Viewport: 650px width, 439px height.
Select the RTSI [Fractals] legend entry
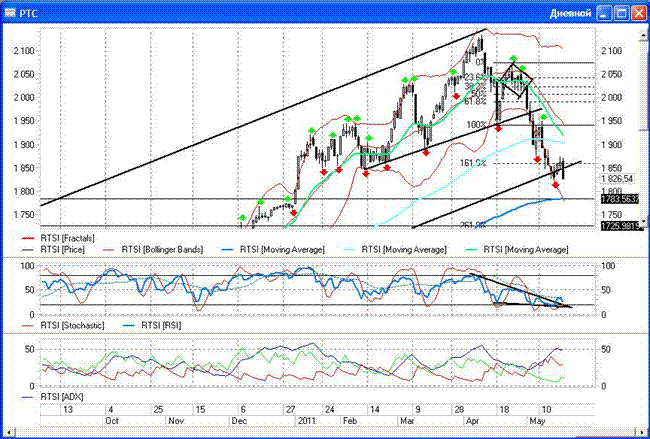pyautogui.click(x=67, y=238)
